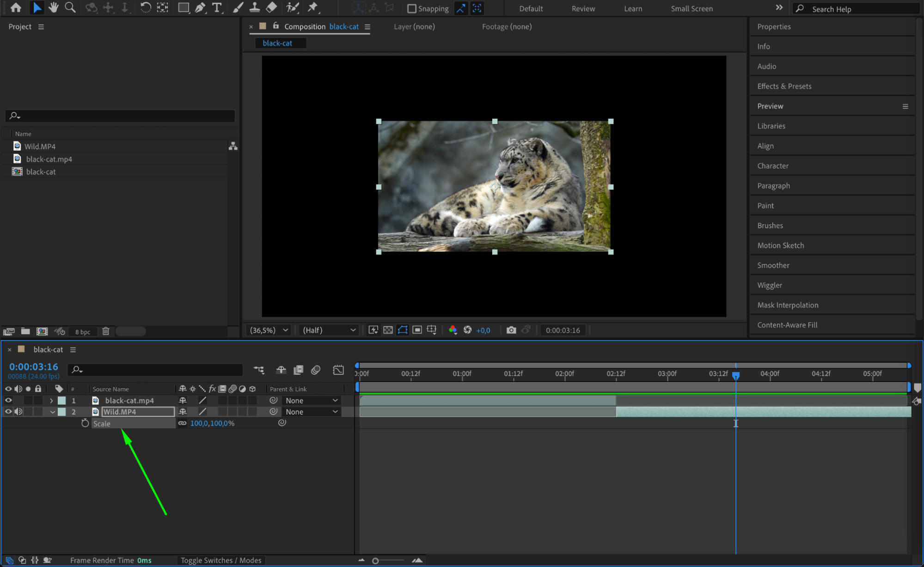Mute audio of the Wild.MP4 layer
Screen dimensions: 924x567
pos(18,412)
